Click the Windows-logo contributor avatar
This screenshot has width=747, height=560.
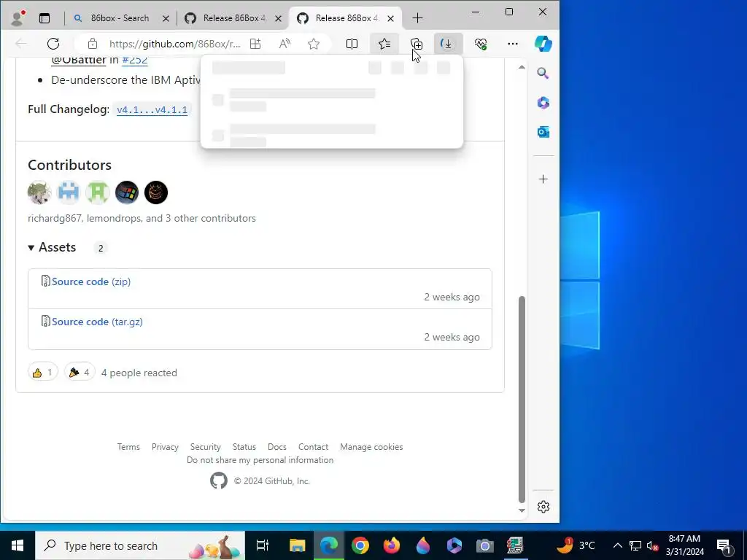tap(127, 192)
